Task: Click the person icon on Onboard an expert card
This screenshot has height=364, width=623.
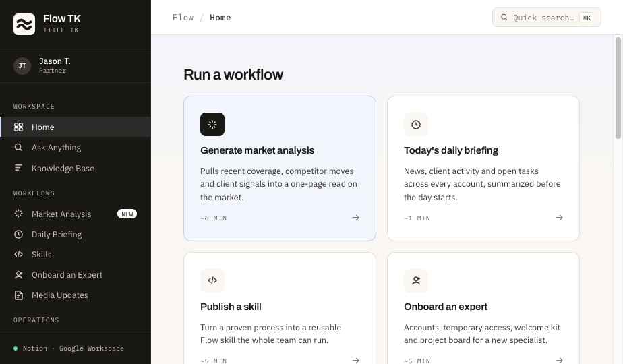Action: pyautogui.click(x=415, y=280)
